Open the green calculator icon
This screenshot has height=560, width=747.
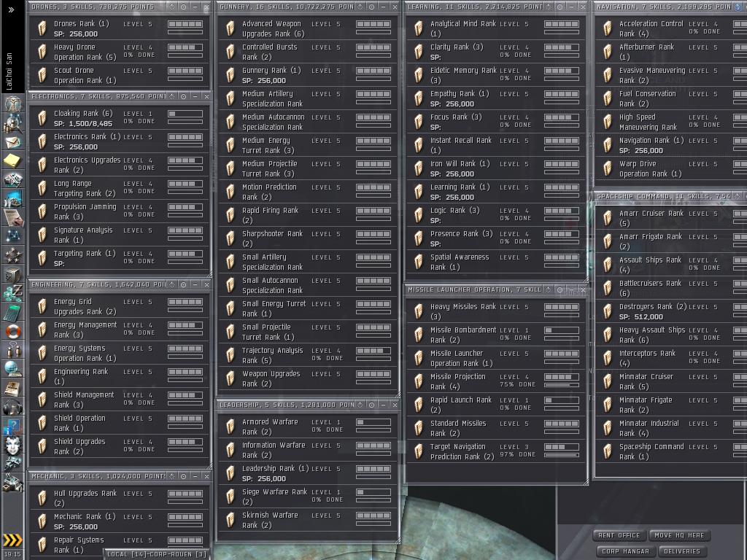tap(13, 312)
